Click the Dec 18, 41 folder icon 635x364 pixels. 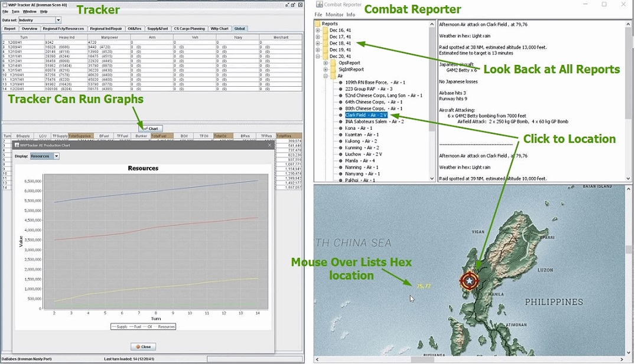tap(325, 43)
